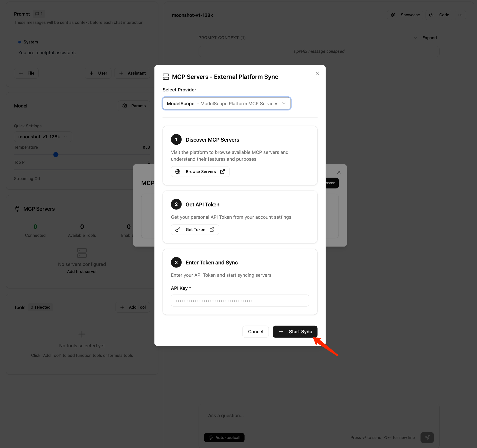The width and height of the screenshot is (477, 448).
Task: Click the server stack icon above No servers configured
Action: pos(82,253)
